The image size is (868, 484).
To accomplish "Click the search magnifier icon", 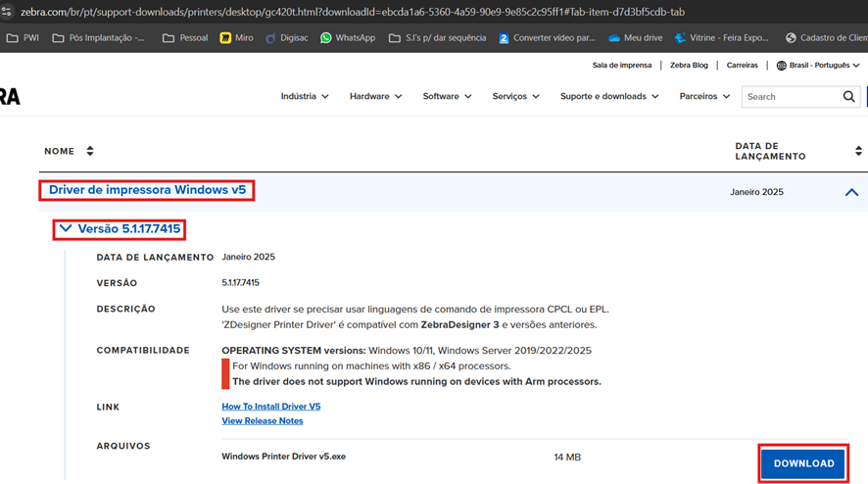I will pyautogui.click(x=849, y=96).
